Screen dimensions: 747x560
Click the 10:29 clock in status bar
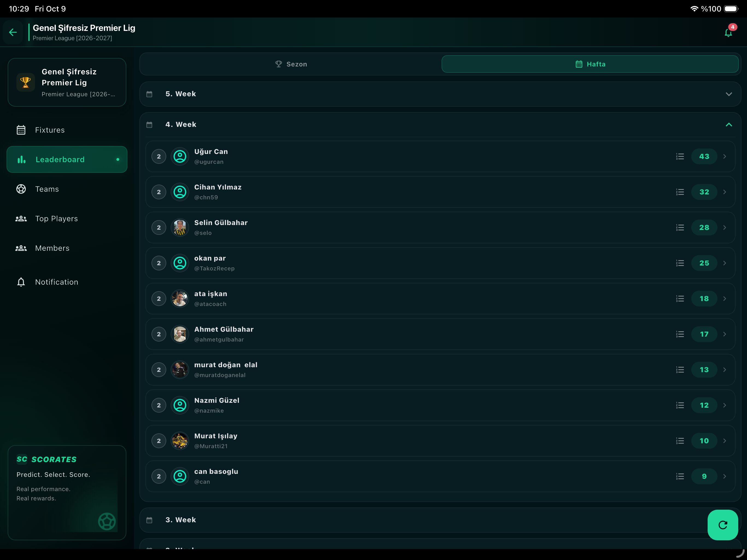point(19,9)
